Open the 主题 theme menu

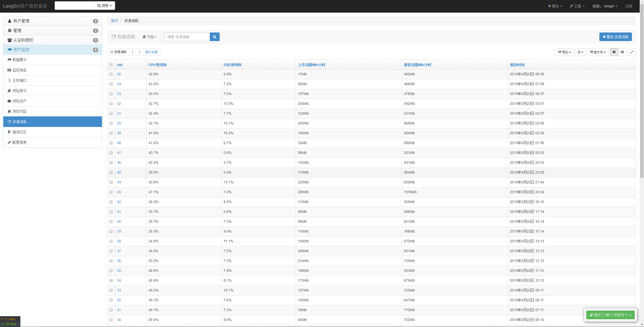(577, 6)
